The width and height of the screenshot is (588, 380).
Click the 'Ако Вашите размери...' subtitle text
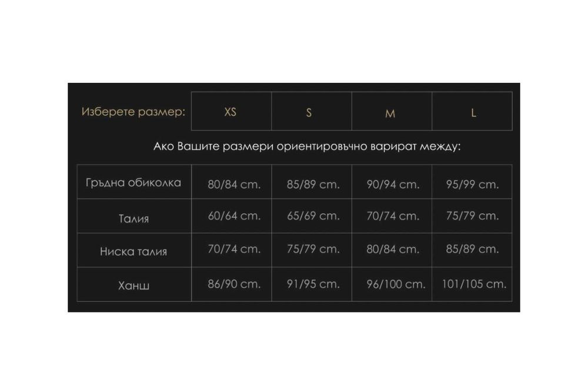pyautogui.click(x=306, y=146)
